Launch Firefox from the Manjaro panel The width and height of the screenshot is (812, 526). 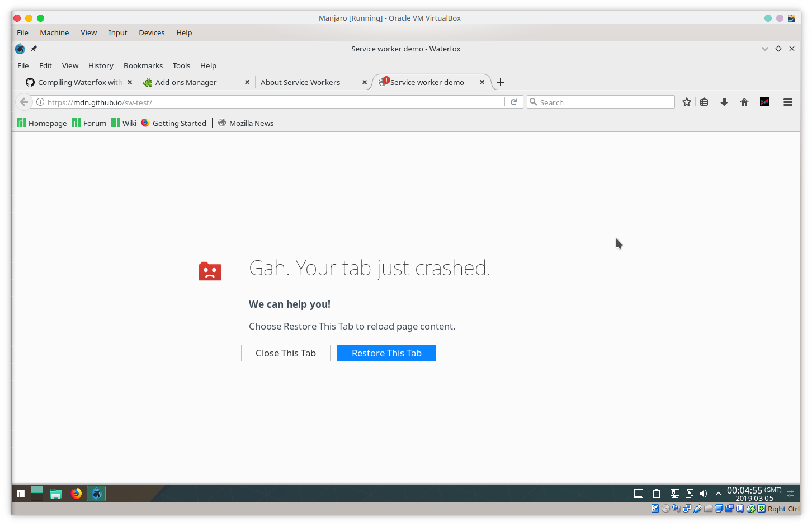coord(76,494)
